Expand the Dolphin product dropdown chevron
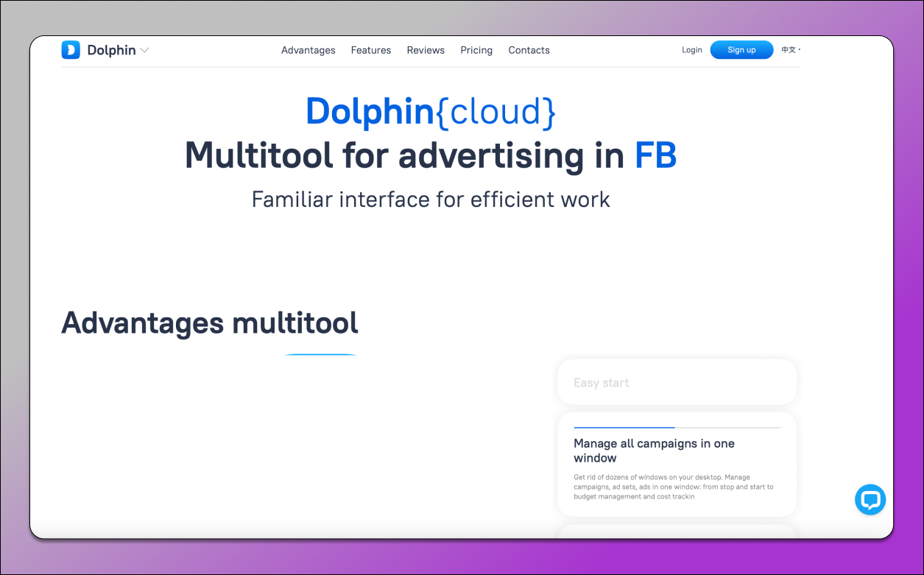This screenshot has height=575, width=924. click(144, 50)
